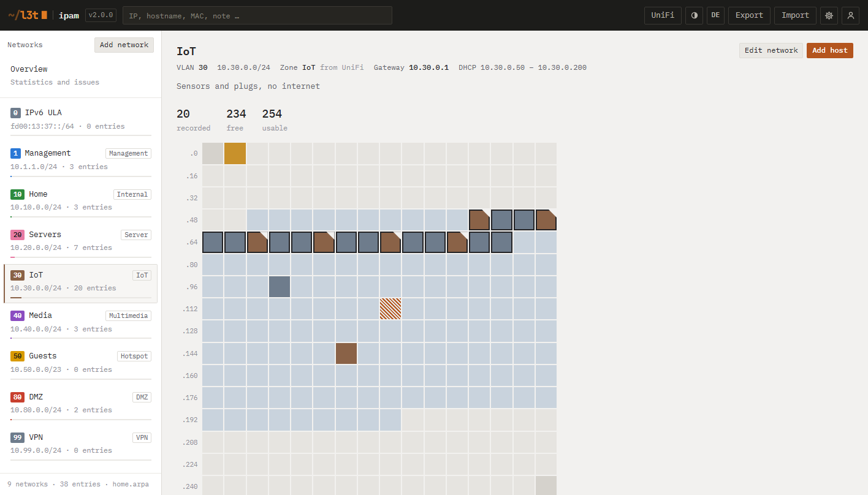Click the ~/l3t logo in the header

tap(28, 15)
